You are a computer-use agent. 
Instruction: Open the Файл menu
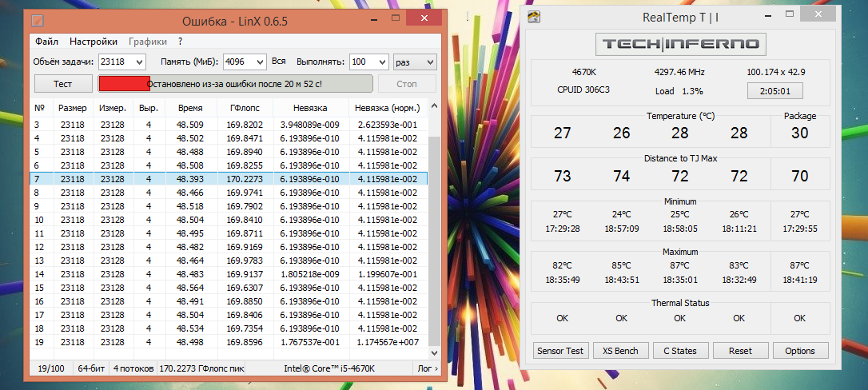(x=46, y=42)
